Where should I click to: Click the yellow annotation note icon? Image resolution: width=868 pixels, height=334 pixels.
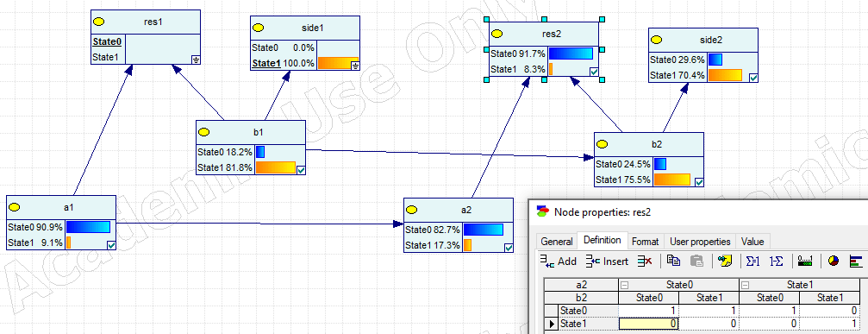[x=724, y=261]
